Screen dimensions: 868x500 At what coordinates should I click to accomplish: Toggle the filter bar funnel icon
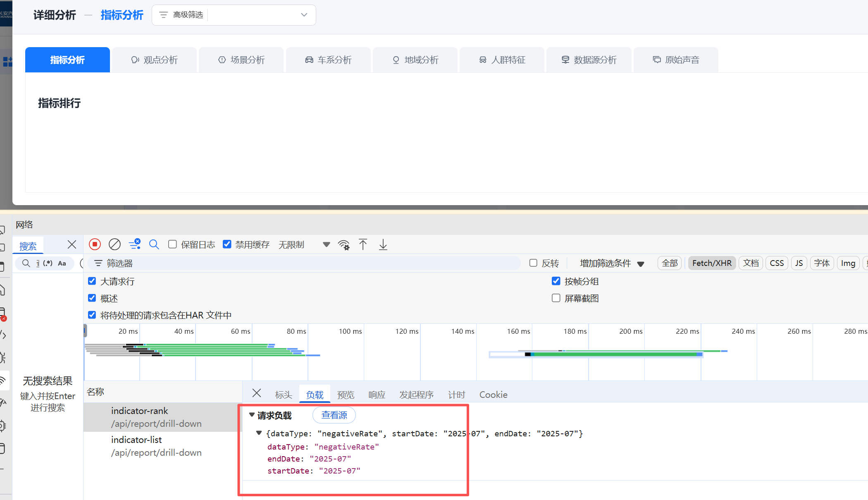[135, 244]
